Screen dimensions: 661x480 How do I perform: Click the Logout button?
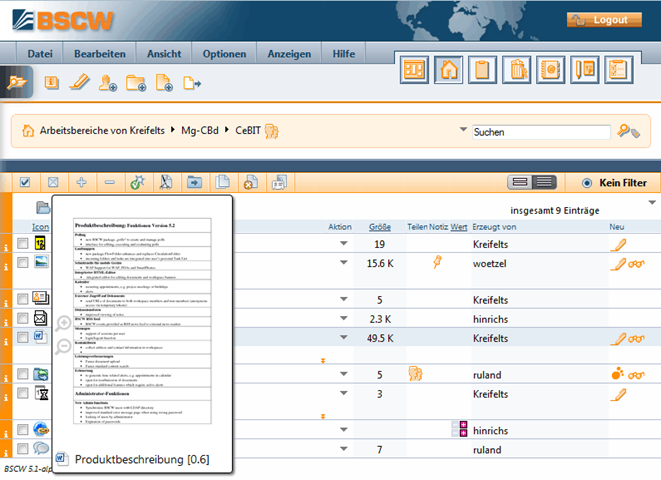[604, 20]
